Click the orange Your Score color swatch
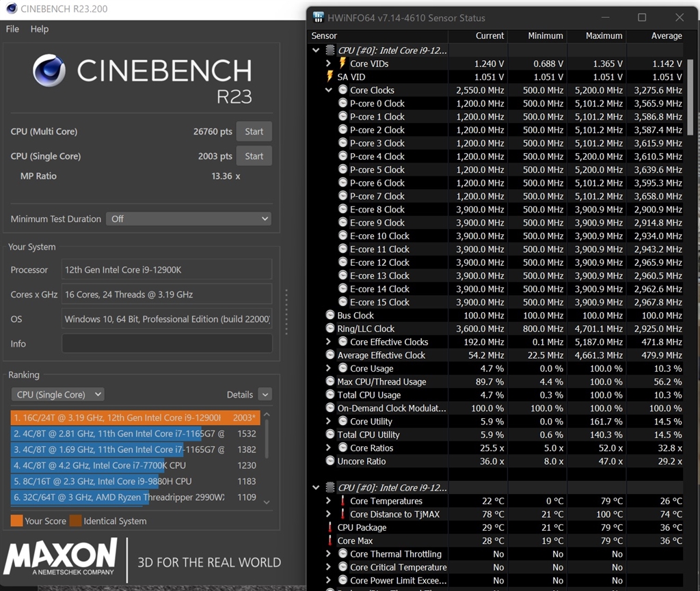 16,521
